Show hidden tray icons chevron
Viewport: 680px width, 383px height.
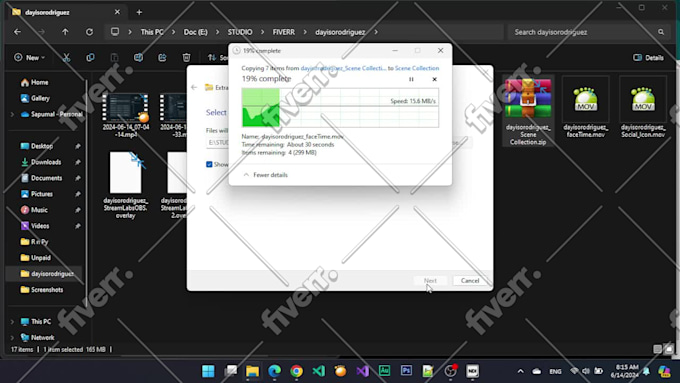(520, 371)
